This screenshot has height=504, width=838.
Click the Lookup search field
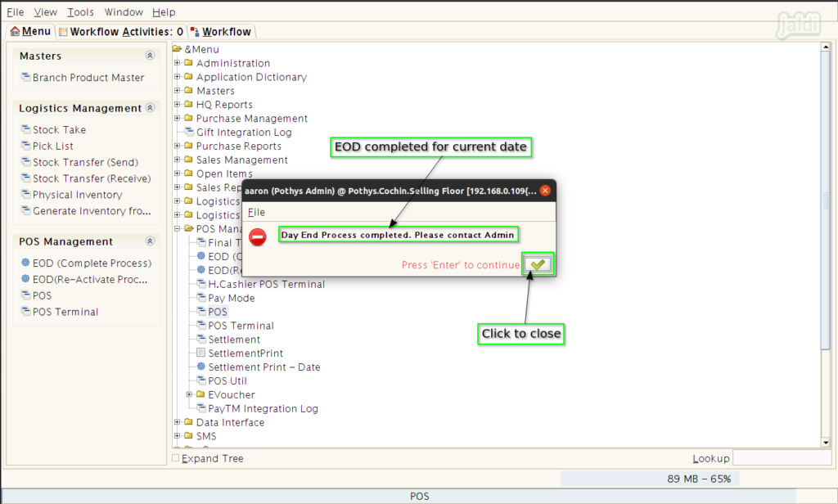tap(782, 458)
